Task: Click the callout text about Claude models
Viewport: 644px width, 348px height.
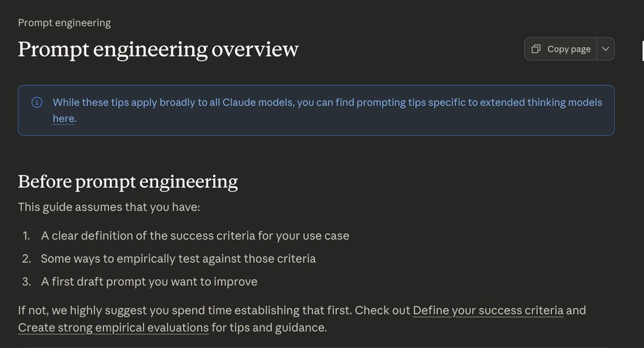Action: point(327,103)
